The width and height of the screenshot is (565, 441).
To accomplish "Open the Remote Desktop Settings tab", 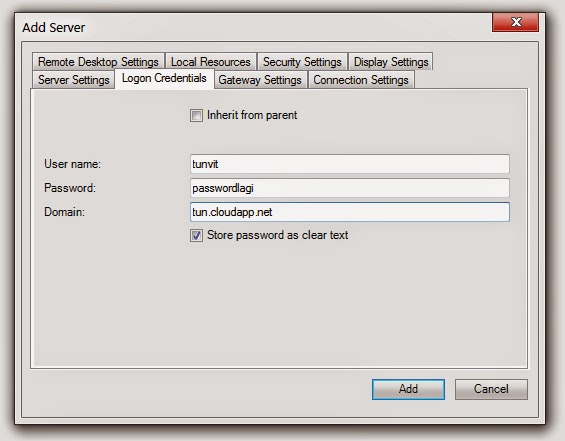I will tap(98, 62).
